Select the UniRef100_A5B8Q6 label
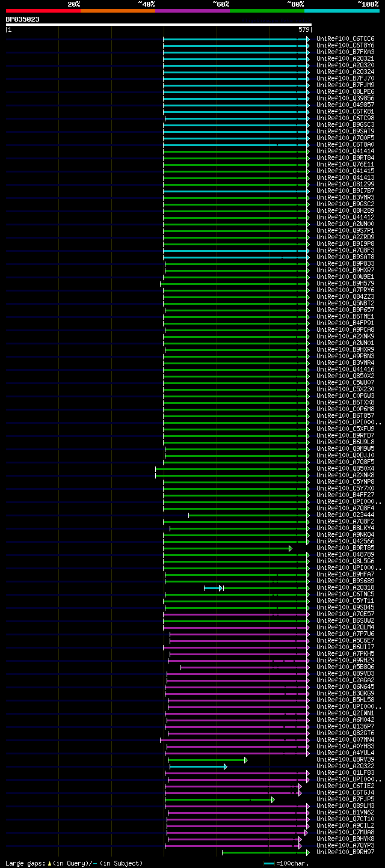385x868 pixels. (x=345, y=667)
